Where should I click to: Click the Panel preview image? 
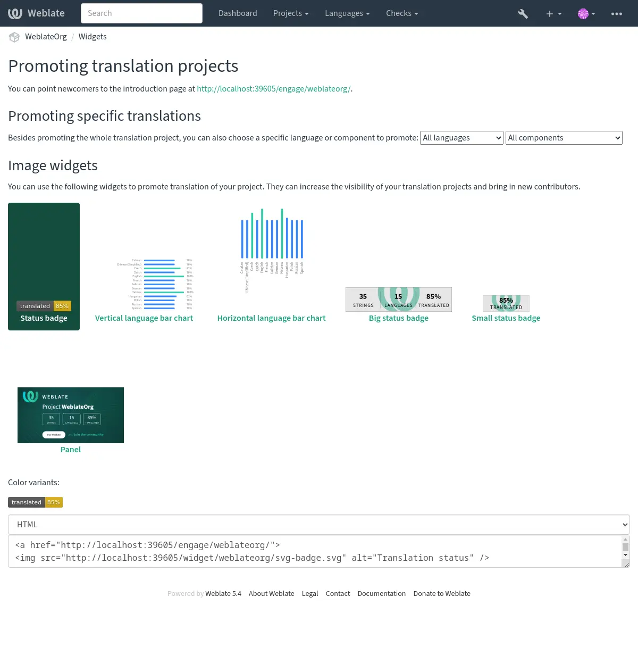pos(71,415)
